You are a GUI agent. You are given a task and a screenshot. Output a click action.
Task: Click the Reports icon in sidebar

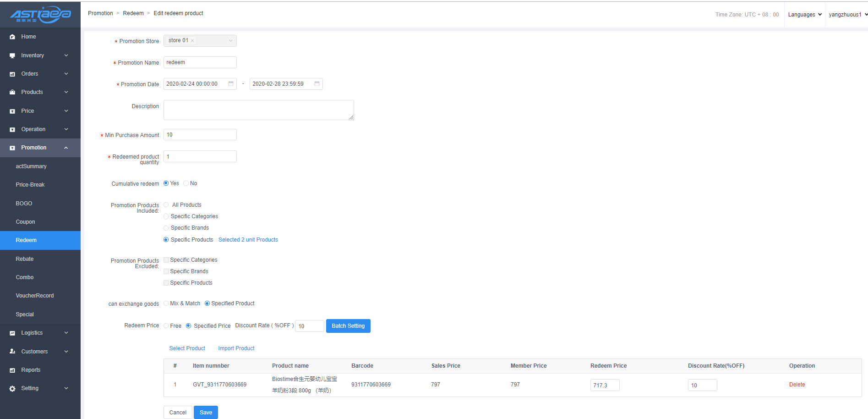tap(12, 370)
